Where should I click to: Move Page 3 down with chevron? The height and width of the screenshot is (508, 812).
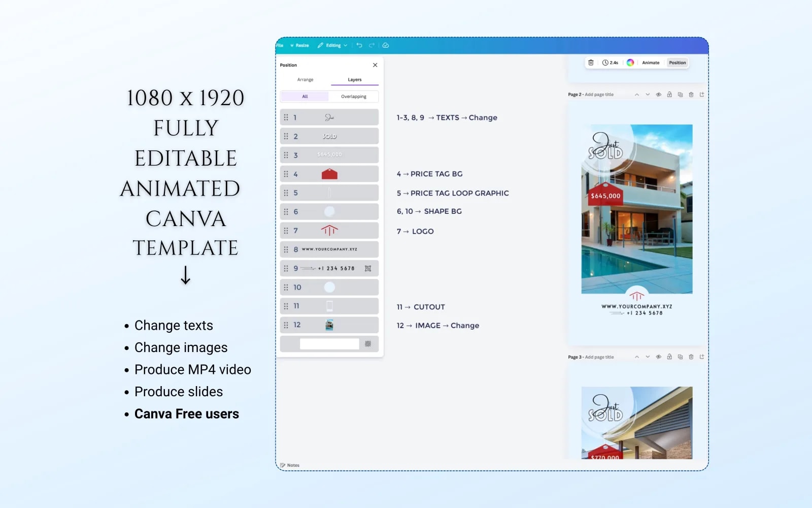coord(648,357)
